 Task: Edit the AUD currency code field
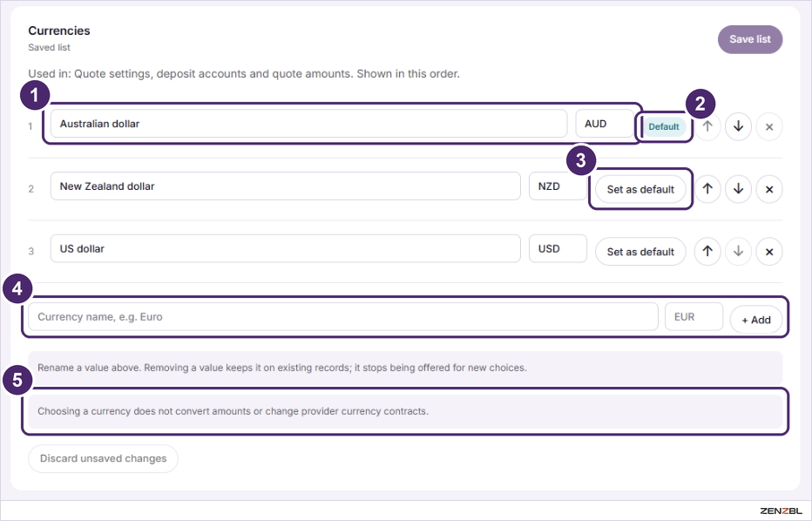605,124
